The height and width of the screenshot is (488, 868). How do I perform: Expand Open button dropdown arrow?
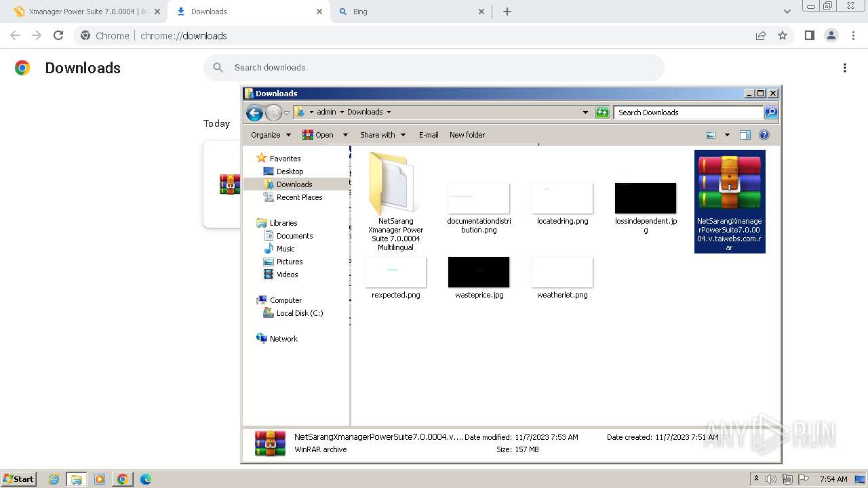344,135
